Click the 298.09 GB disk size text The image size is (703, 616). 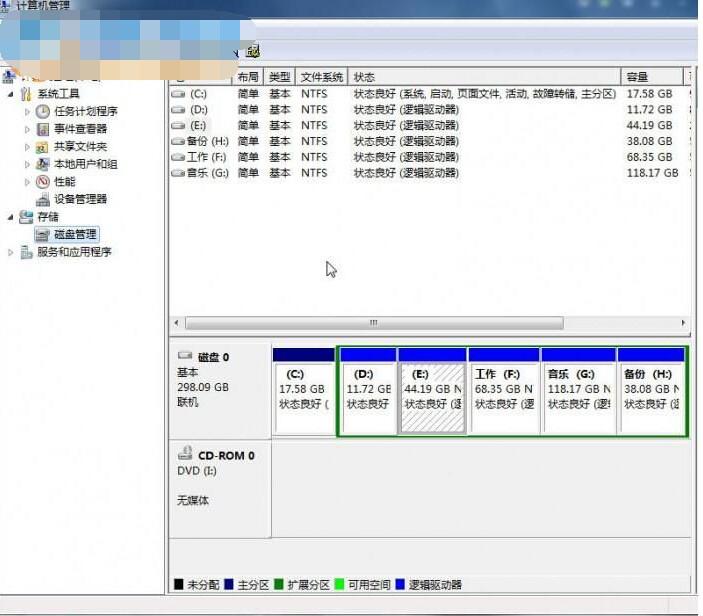click(x=203, y=387)
